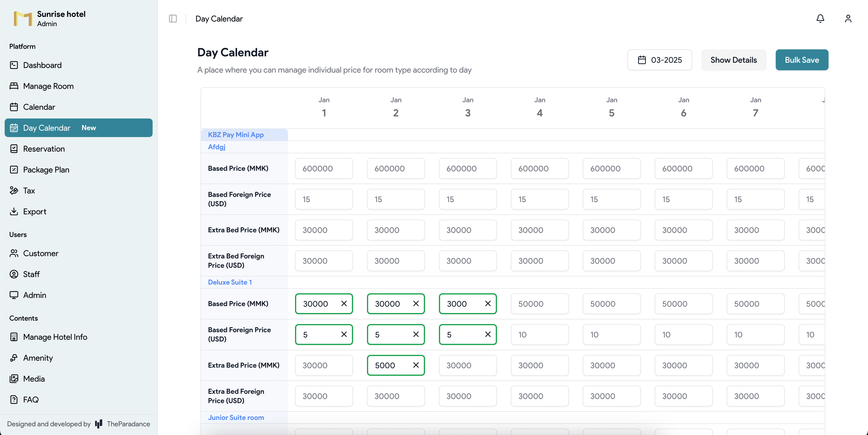868x435 pixels.
Task: Click the Manage Hotel Info building icon
Action: click(x=14, y=337)
